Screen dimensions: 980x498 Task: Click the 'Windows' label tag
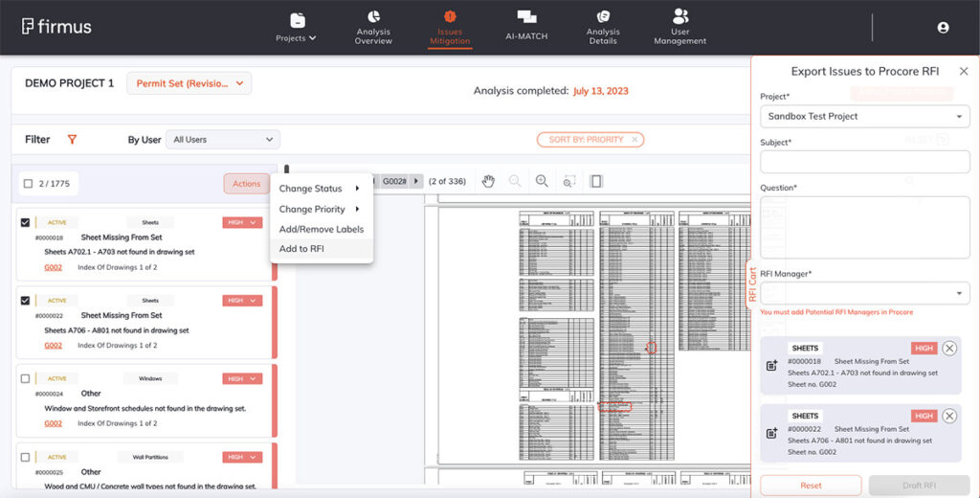pyautogui.click(x=150, y=378)
